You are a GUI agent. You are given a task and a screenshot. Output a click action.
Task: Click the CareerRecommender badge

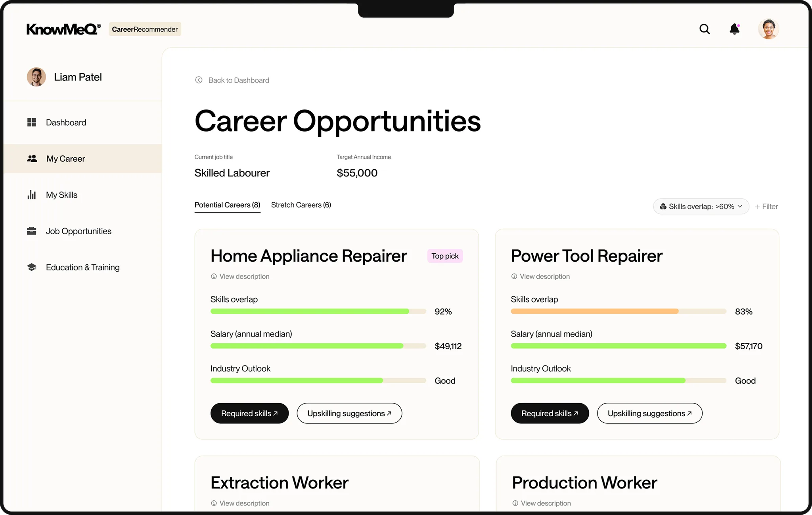(145, 29)
